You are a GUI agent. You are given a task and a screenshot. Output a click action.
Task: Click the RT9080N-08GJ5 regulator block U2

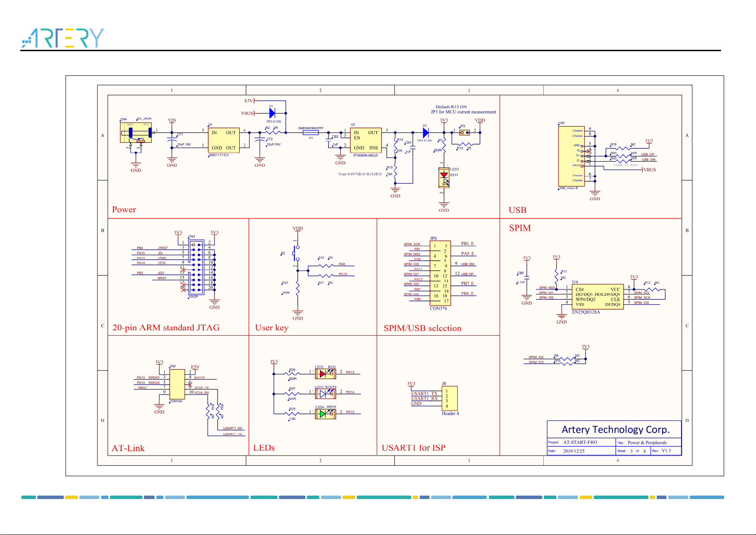[366, 140]
